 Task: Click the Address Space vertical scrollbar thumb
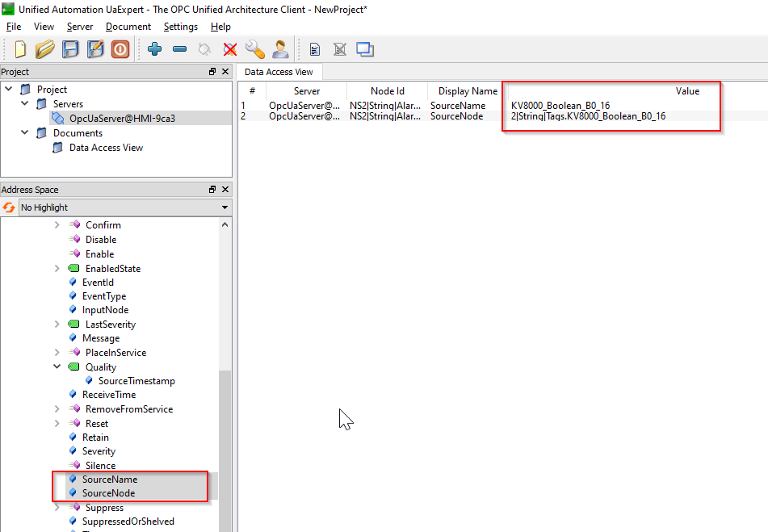point(225,450)
